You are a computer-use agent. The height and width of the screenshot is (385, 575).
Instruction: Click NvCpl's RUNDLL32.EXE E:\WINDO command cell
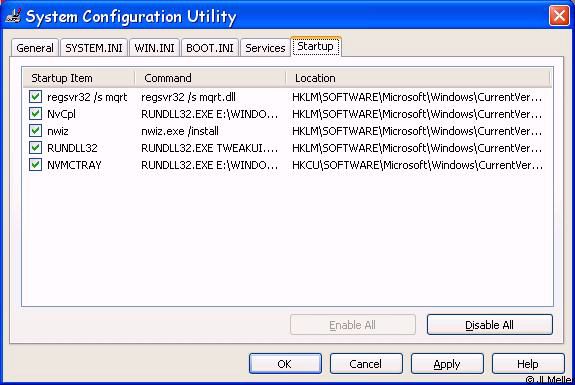209,114
